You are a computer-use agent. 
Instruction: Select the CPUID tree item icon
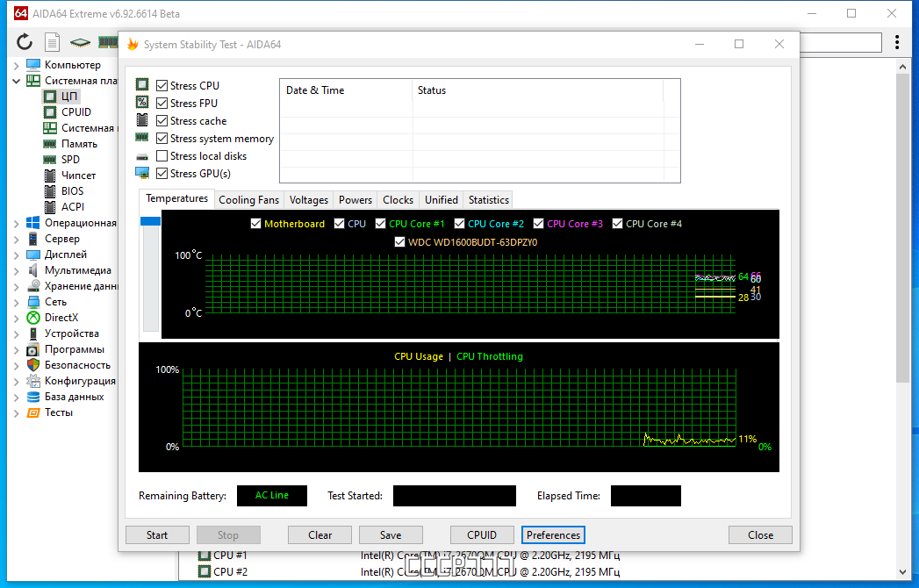[x=50, y=112]
